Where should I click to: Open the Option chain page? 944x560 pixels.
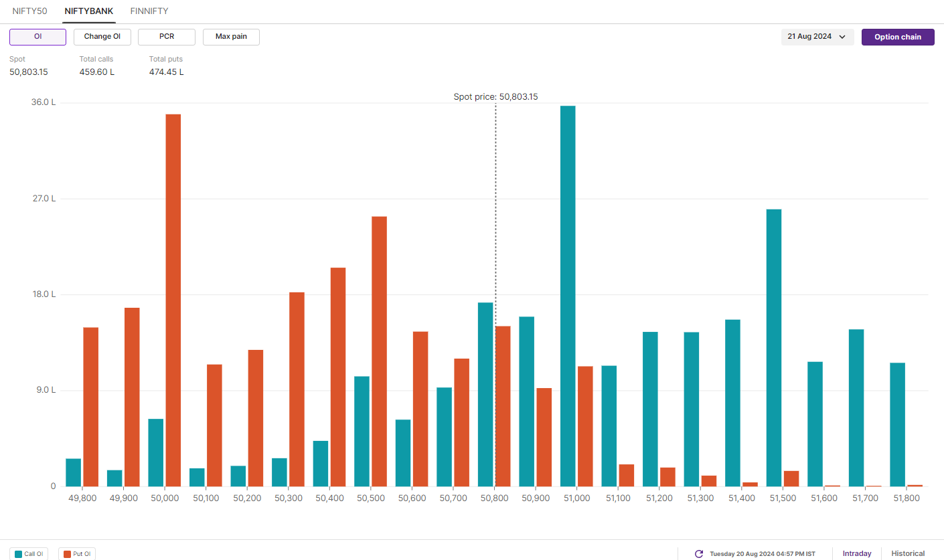(898, 37)
